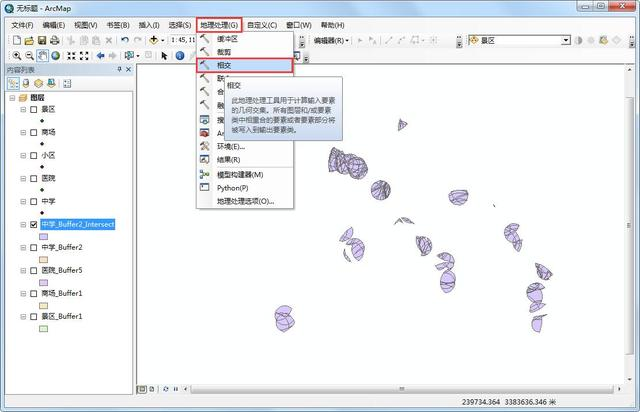This screenshot has height=412, width=640.
Task: Uncheck the 中学_Buffer2_Intersect layer
Action: point(33,225)
